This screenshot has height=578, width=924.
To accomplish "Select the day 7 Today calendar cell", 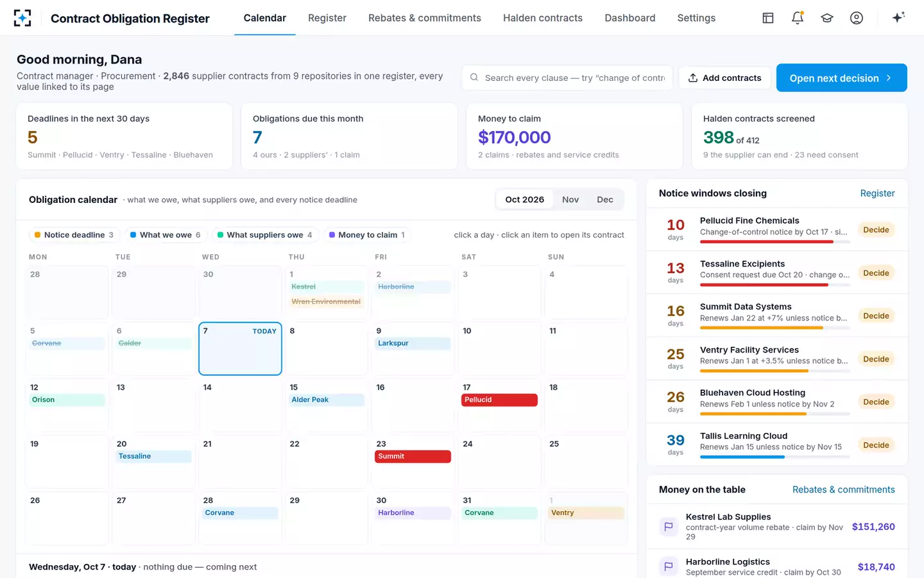I will pos(240,349).
